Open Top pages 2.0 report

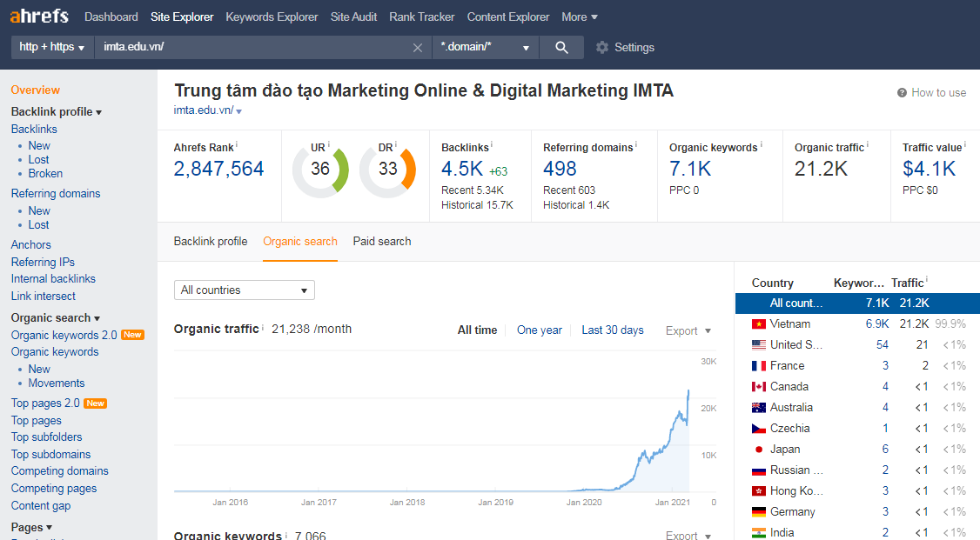(x=45, y=403)
